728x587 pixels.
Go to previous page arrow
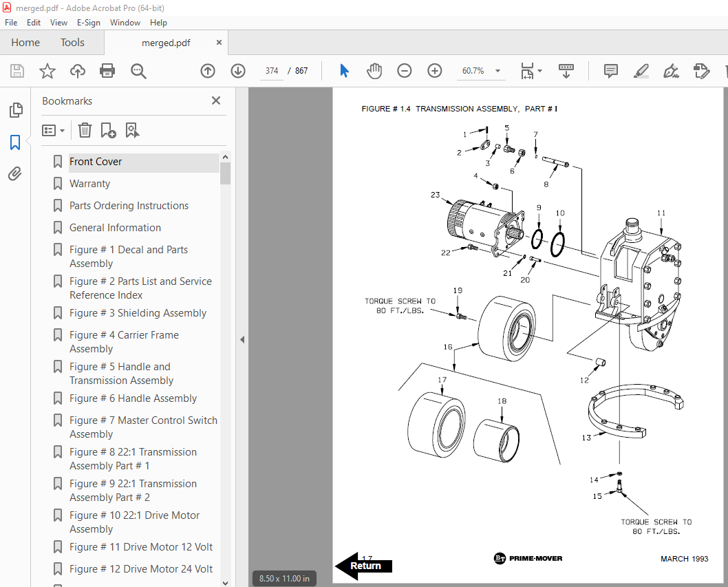coord(208,71)
